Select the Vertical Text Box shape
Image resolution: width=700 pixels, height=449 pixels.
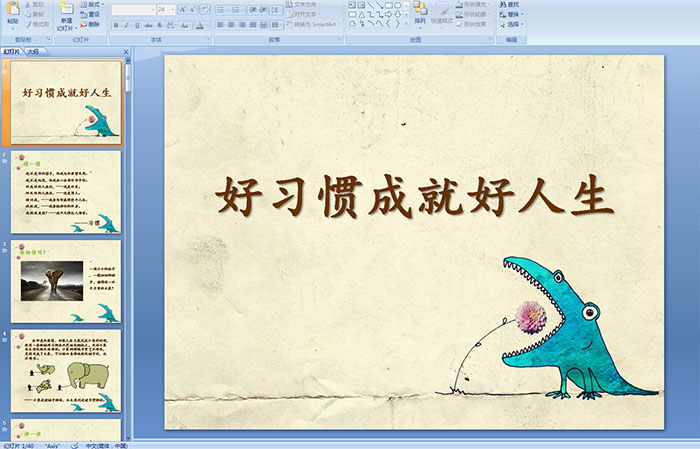(x=361, y=5)
